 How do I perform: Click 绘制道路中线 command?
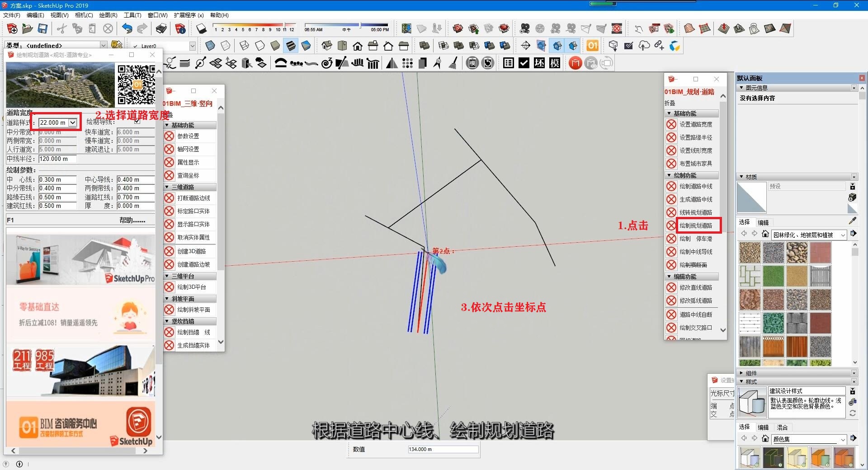[x=696, y=186]
